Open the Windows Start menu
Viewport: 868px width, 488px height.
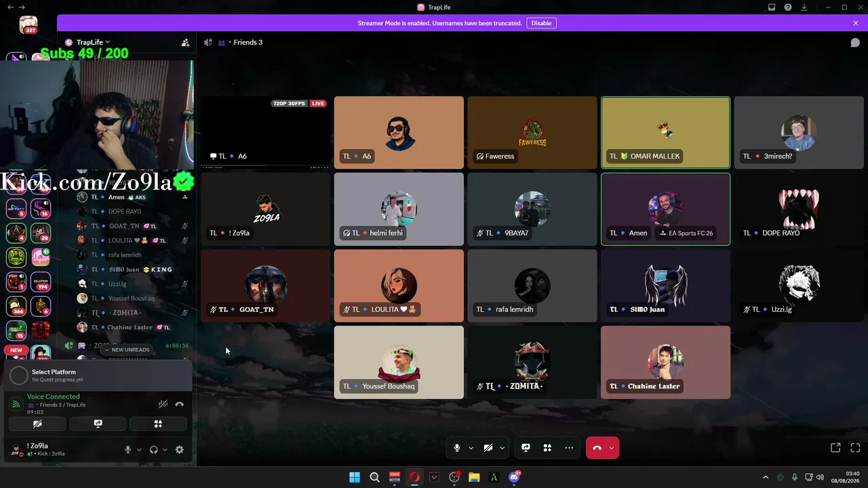[355, 477]
